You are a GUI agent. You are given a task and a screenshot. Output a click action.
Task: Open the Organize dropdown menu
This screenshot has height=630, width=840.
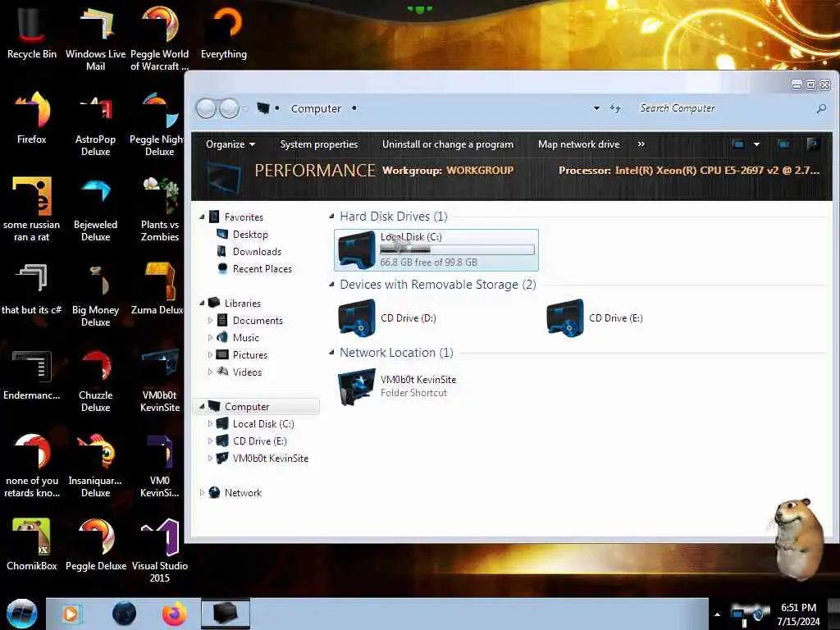[x=231, y=144]
